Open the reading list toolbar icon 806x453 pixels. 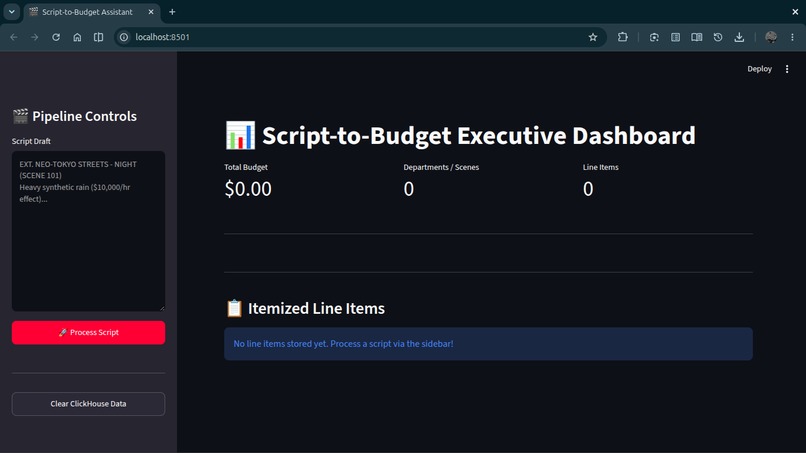pyautogui.click(x=675, y=37)
